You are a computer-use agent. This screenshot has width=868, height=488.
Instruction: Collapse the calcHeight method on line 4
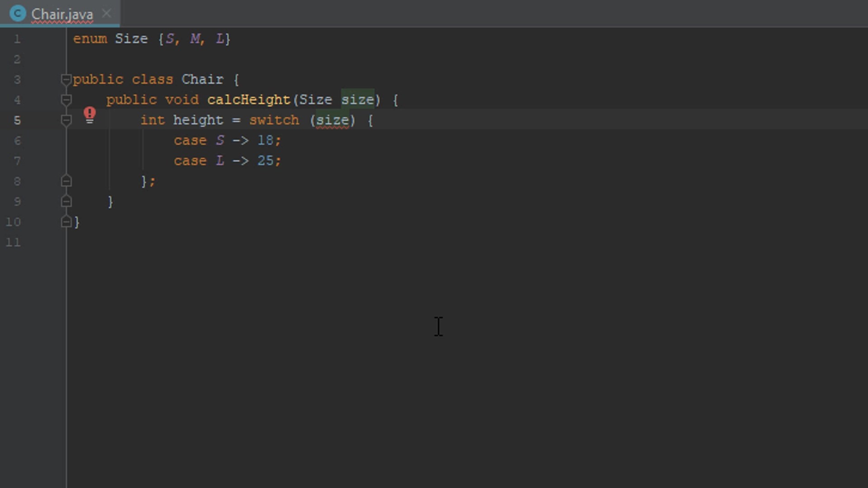[66, 100]
